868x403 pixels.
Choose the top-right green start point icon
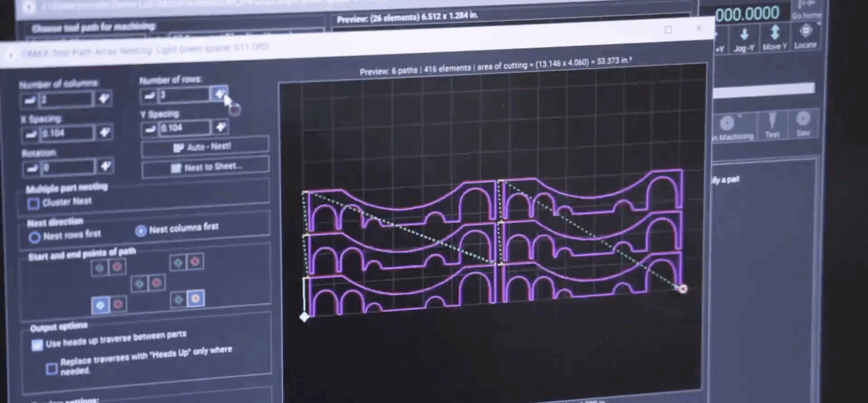[178, 262]
